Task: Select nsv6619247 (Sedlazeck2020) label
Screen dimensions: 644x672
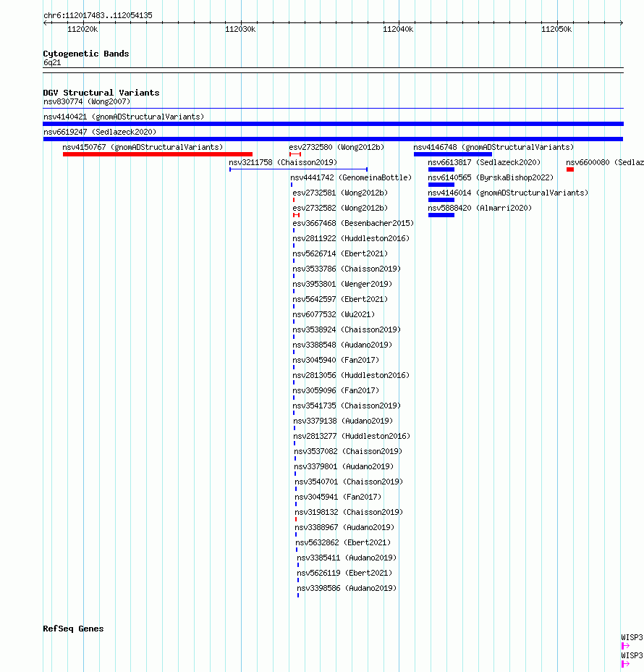Action: tap(100, 132)
